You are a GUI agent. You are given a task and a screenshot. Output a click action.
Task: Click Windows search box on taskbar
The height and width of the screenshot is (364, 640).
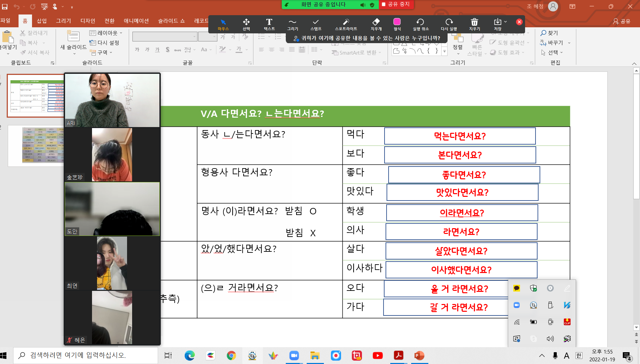click(86, 356)
